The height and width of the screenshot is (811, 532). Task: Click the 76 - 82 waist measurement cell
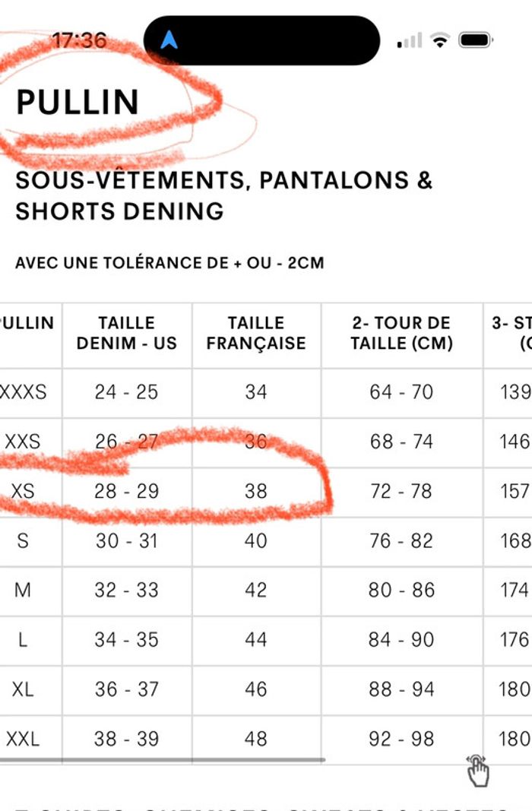pos(402,540)
